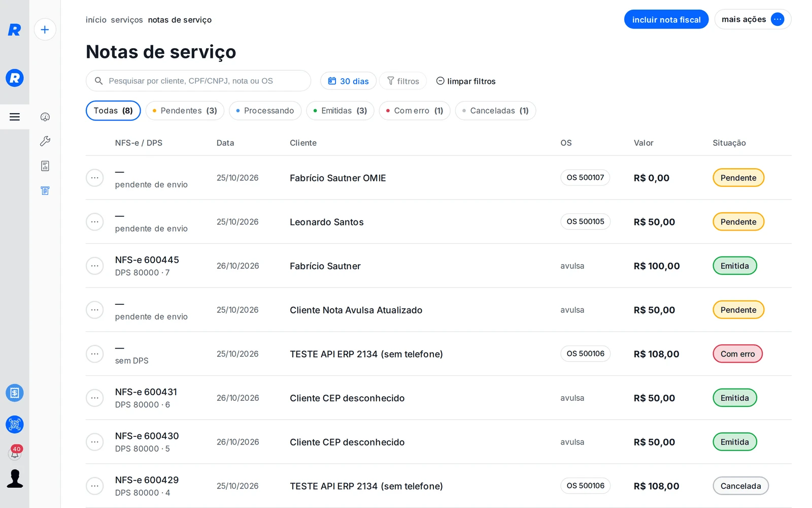Open the notifications bell with 40 badge

pyautogui.click(x=15, y=452)
